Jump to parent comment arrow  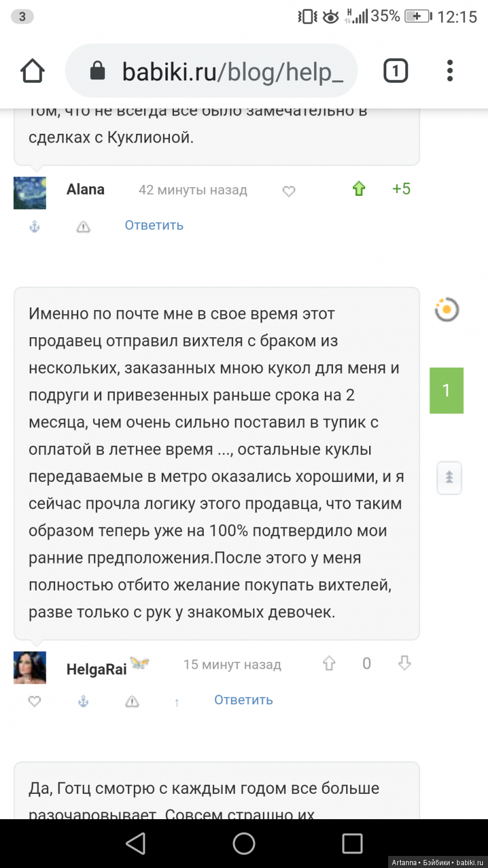(177, 702)
